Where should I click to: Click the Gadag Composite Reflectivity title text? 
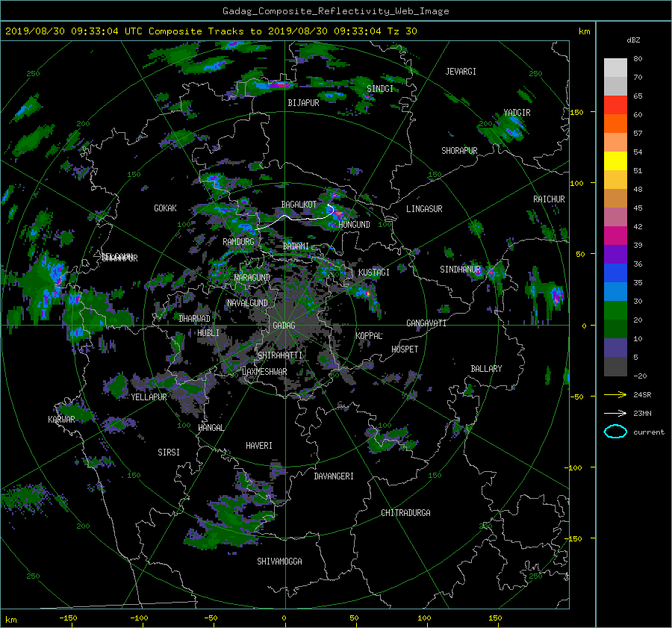tap(335, 11)
